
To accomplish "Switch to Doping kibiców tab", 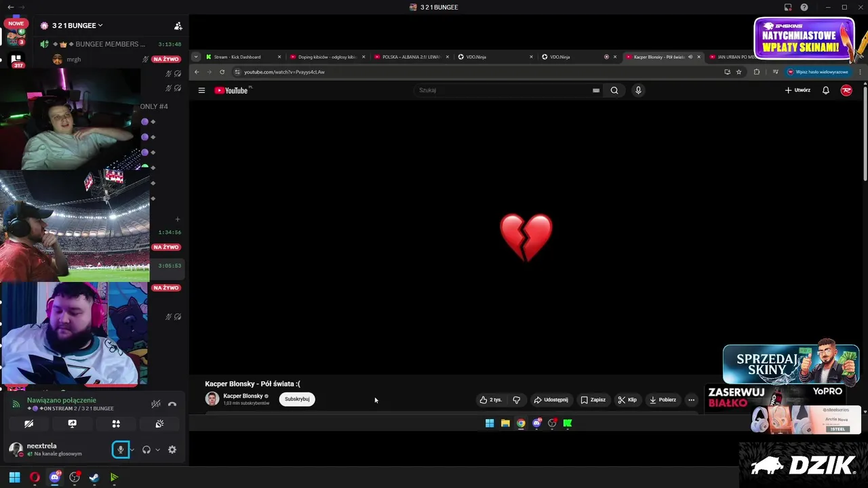I will click(328, 57).
